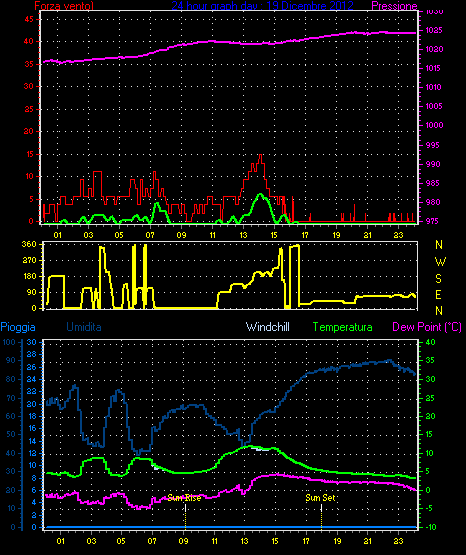Screen dimensions: 466x555
Task: Select the '12' rain axis value
Action: [x=32, y=453]
